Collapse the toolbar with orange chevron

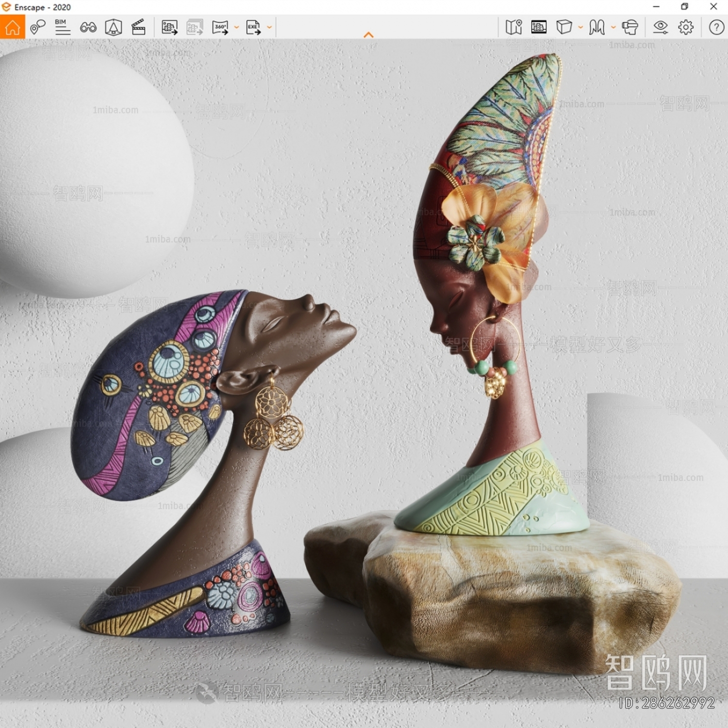[x=368, y=35]
